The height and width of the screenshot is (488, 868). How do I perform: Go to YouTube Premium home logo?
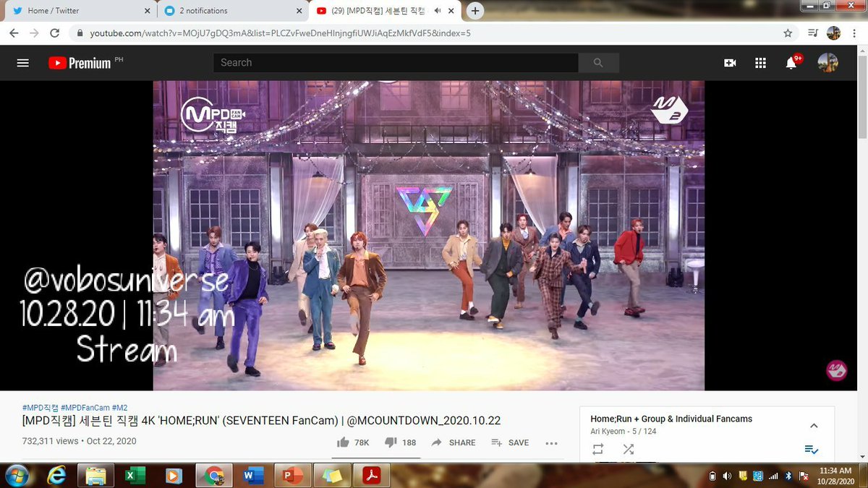click(x=80, y=63)
